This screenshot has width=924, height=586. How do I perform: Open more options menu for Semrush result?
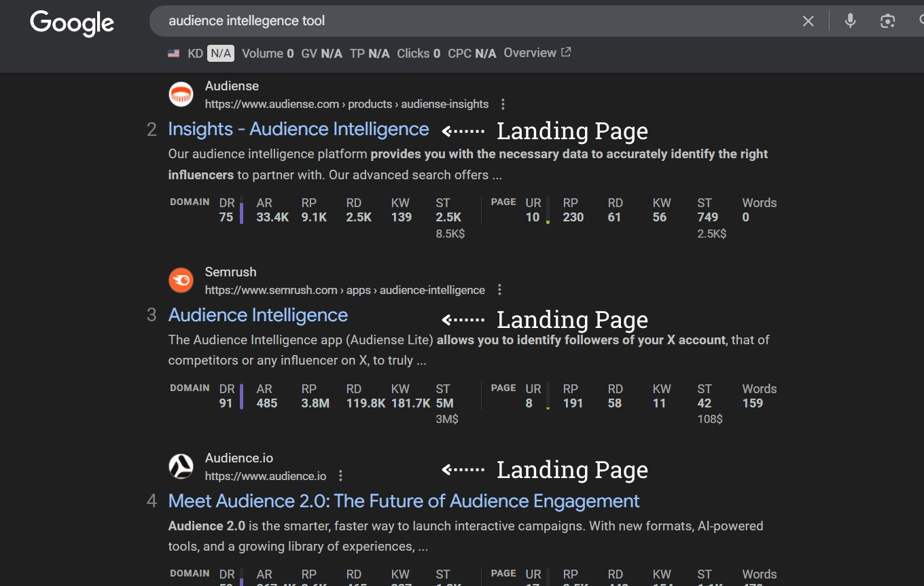pos(499,290)
